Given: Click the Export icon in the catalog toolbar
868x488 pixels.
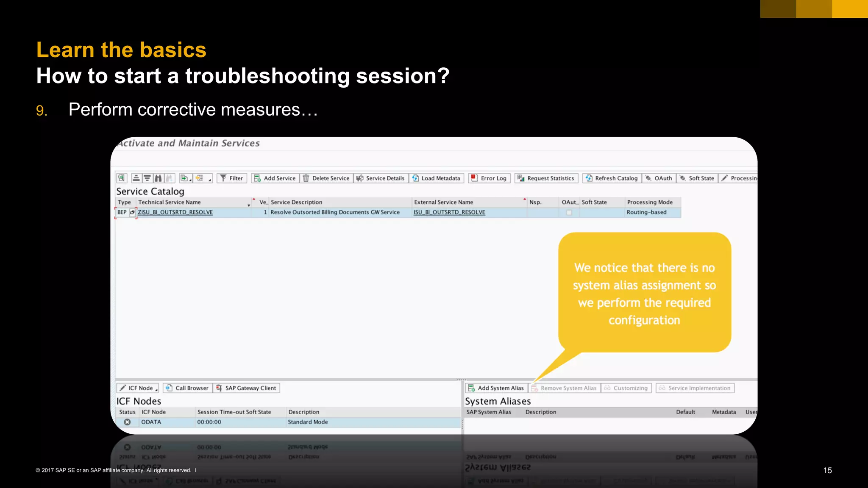Looking at the screenshot, I should 184,178.
